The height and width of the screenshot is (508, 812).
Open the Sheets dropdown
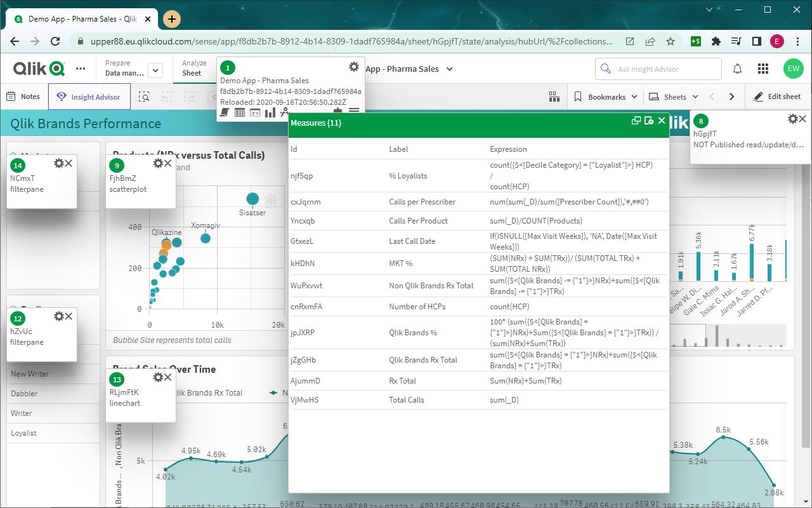click(x=674, y=97)
